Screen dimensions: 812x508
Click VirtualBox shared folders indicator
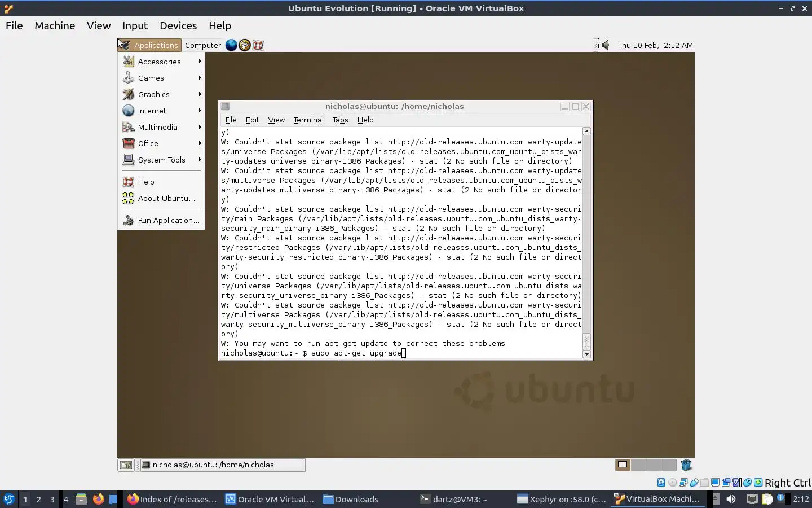[x=704, y=483]
